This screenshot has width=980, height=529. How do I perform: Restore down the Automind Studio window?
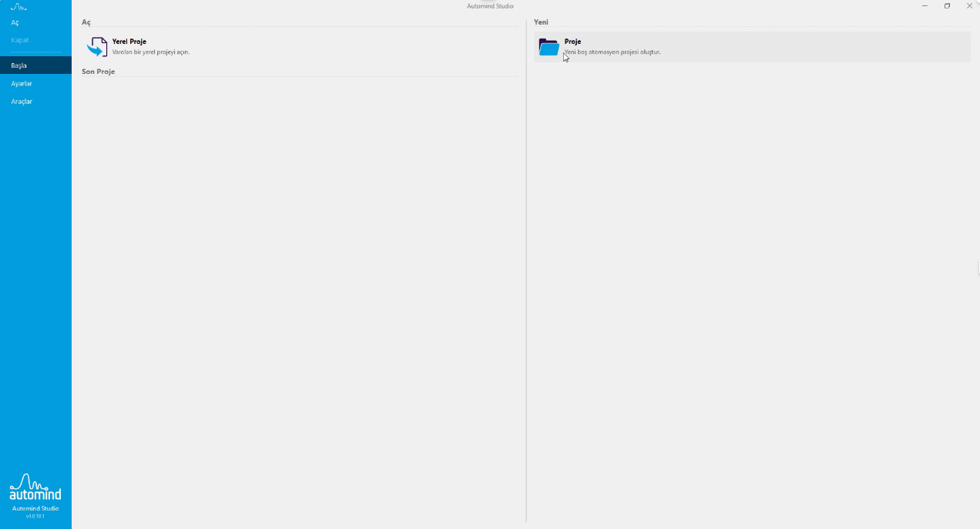pos(947,6)
